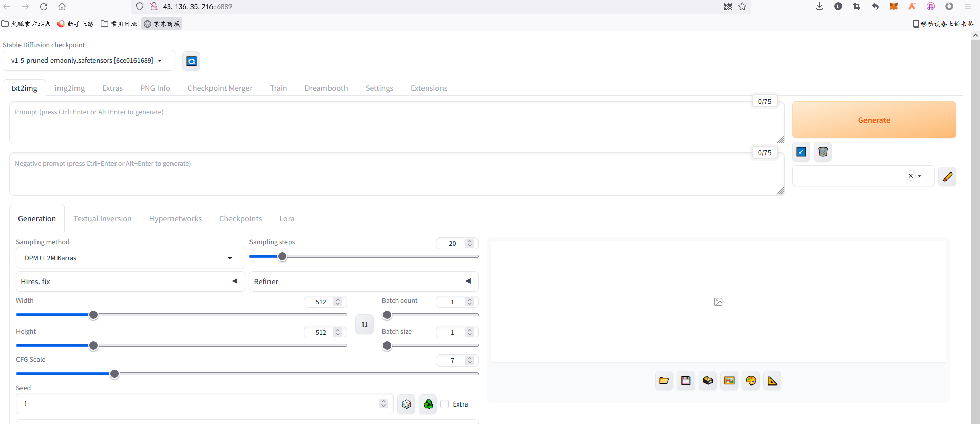This screenshot has width=980, height=424.
Task: Open the browser downloads icon
Action: tap(820, 6)
